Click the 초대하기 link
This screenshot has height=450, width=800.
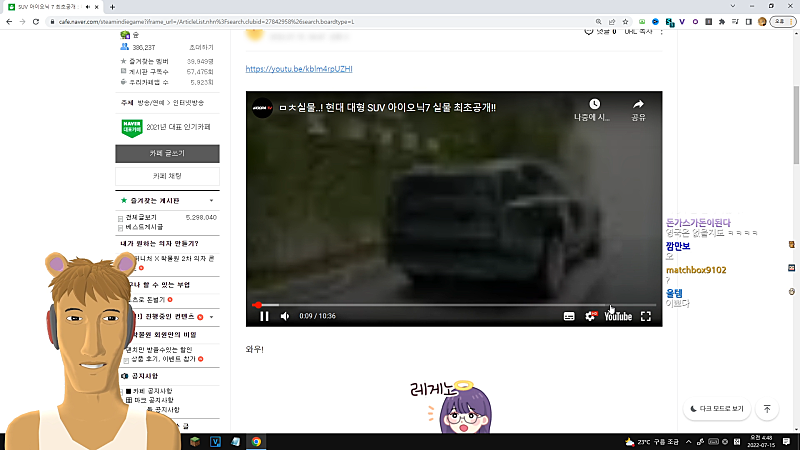coord(201,47)
